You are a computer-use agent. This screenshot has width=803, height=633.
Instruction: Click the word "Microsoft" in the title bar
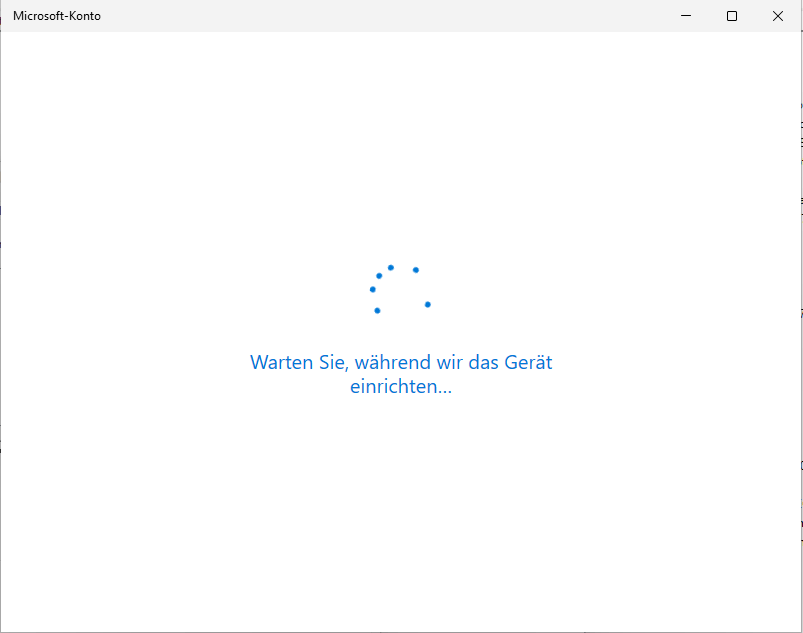click(x=40, y=16)
